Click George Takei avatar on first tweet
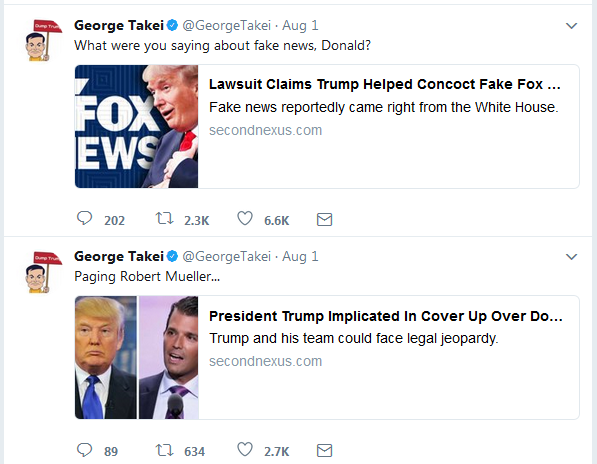Image resolution: width=597 pixels, height=464 pixels. pos(43,40)
